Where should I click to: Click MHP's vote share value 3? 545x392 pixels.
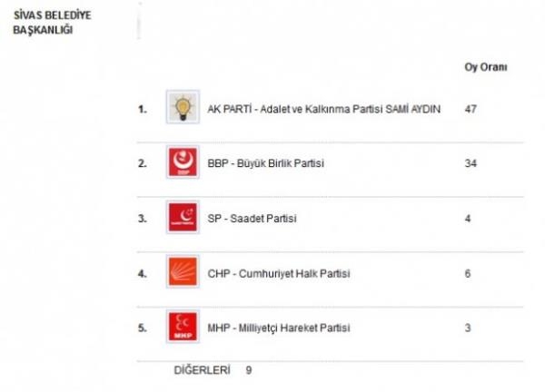click(x=466, y=328)
